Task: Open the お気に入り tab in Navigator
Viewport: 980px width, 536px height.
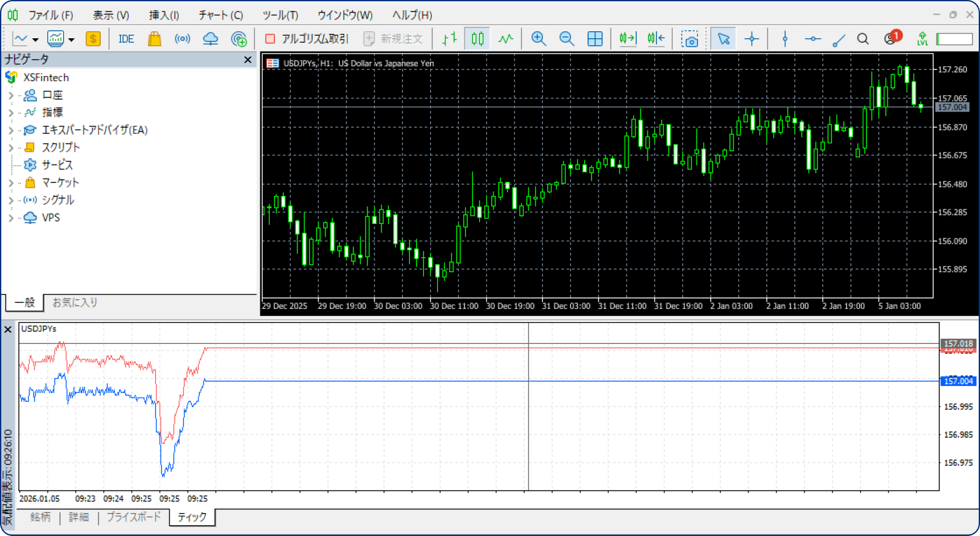Action: pyautogui.click(x=75, y=302)
